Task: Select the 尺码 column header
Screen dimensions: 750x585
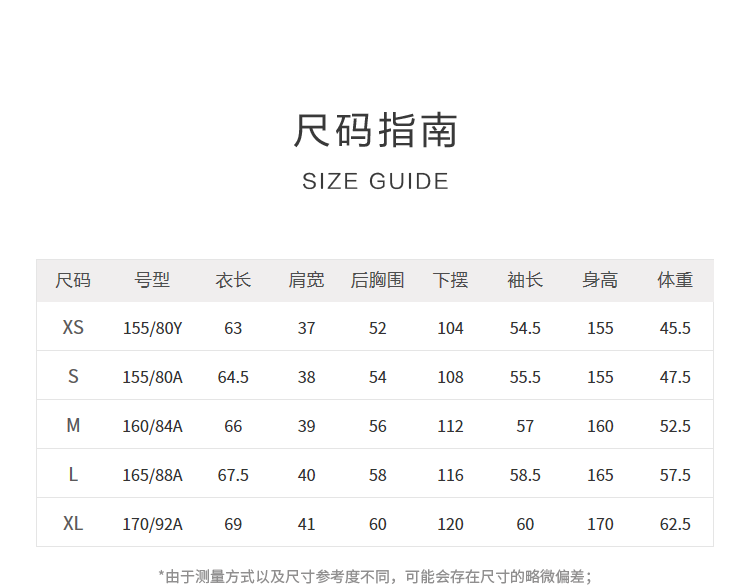Action: tap(73, 281)
